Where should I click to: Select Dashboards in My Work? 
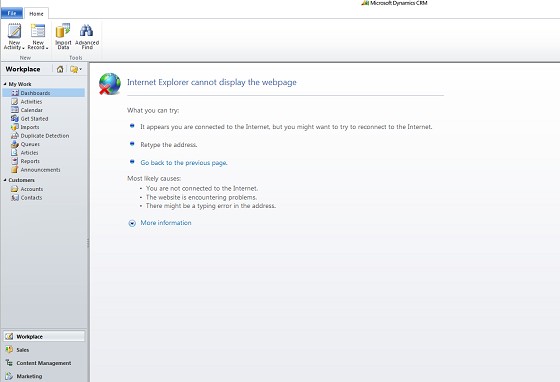point(44,93)
